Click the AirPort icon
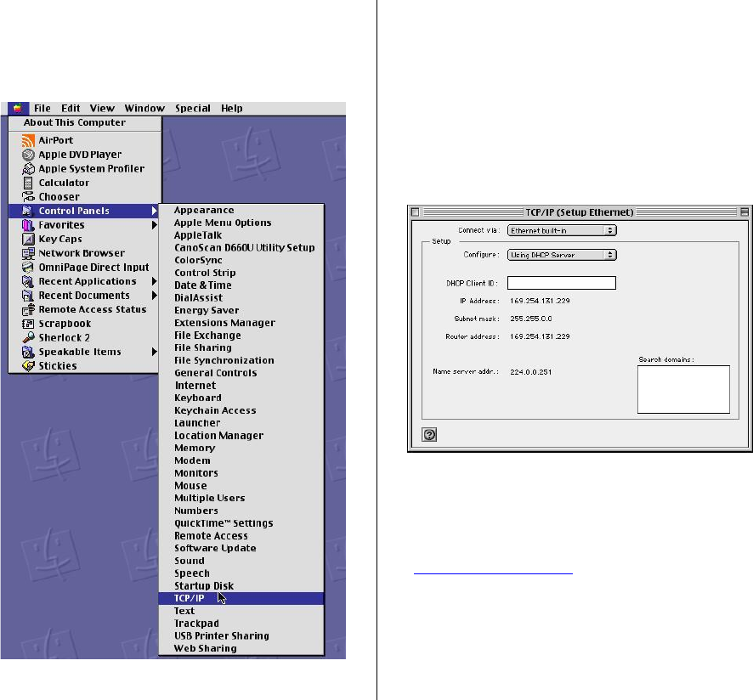This screenshot has height=700, width=753. (28, 141)
